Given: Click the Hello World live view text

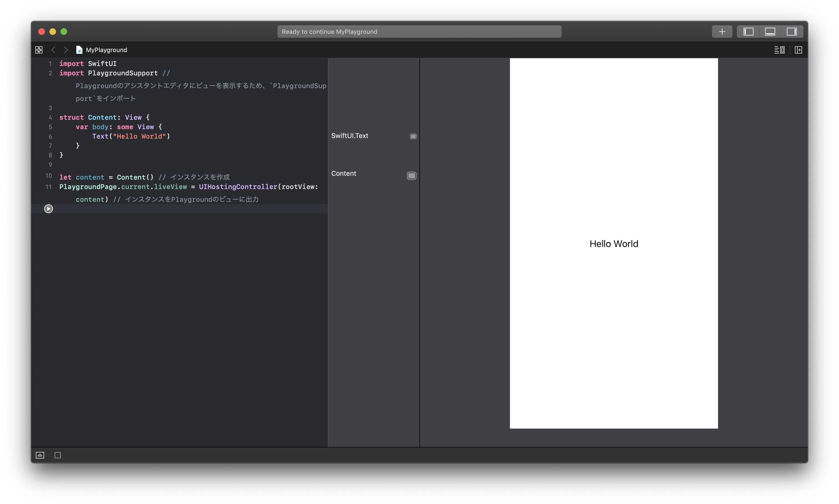Looking at the screenshot, I should [614, 243].
